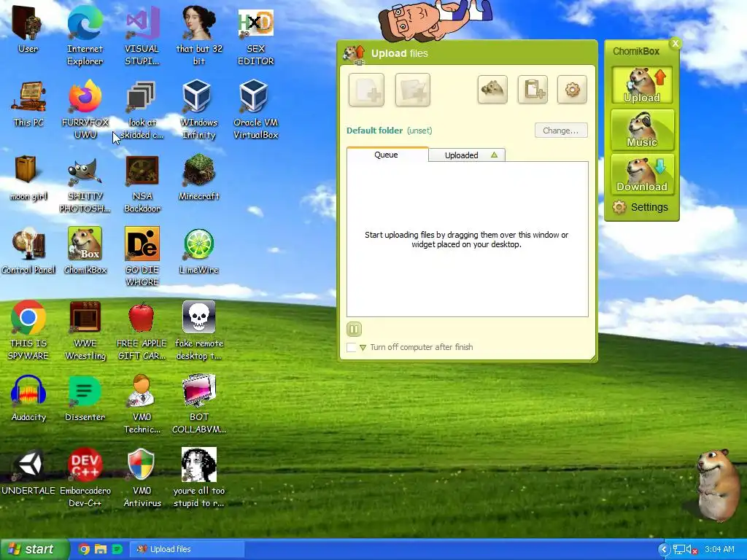
Task: Expand the turn off computer options arrow
Action: coord(363,348)
